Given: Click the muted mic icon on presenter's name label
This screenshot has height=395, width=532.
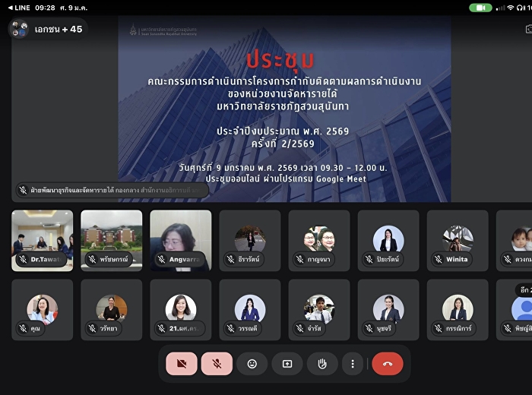Looking at the screenshot, I should (23, 190).
